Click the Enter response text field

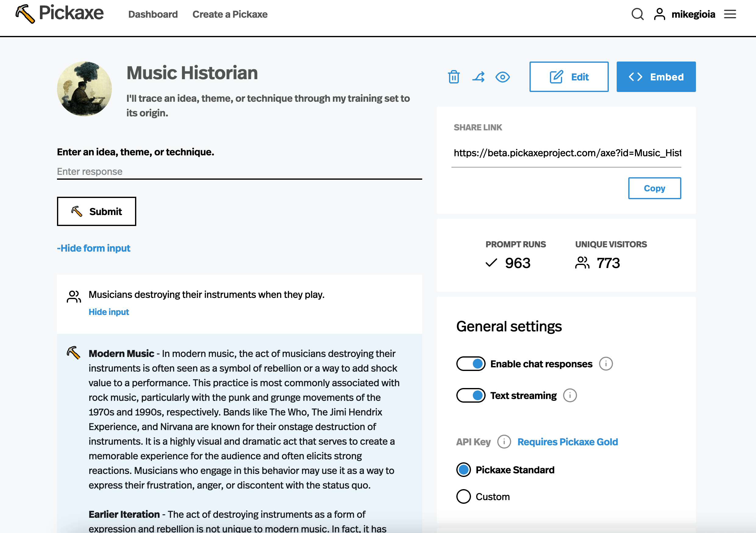click(239, 171)
